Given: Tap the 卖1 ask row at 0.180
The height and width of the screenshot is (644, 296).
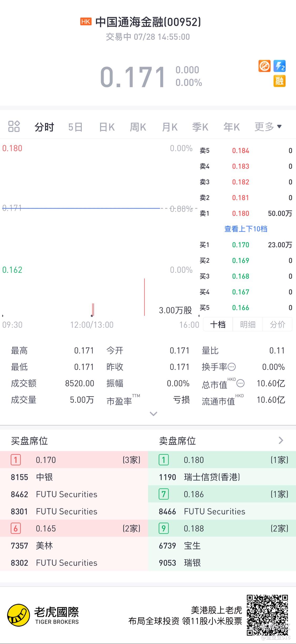Looking at the screenshot, I should [x=246, y=213].
